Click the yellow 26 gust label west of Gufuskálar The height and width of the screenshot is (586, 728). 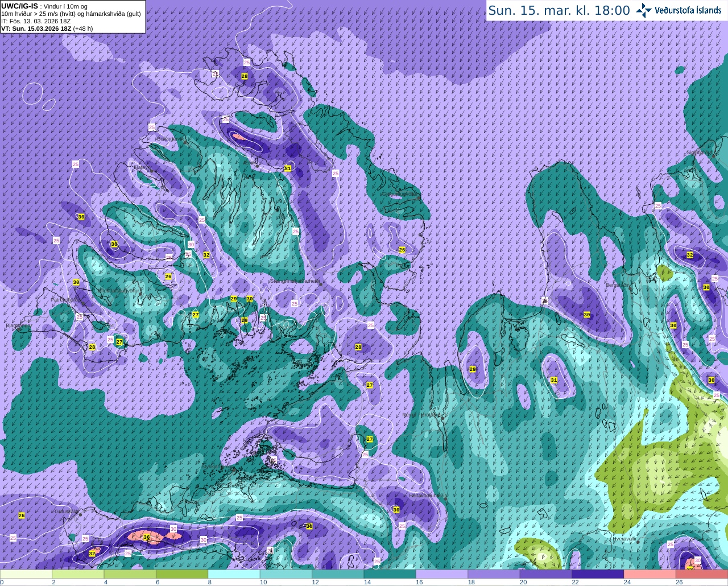(22, 515)
